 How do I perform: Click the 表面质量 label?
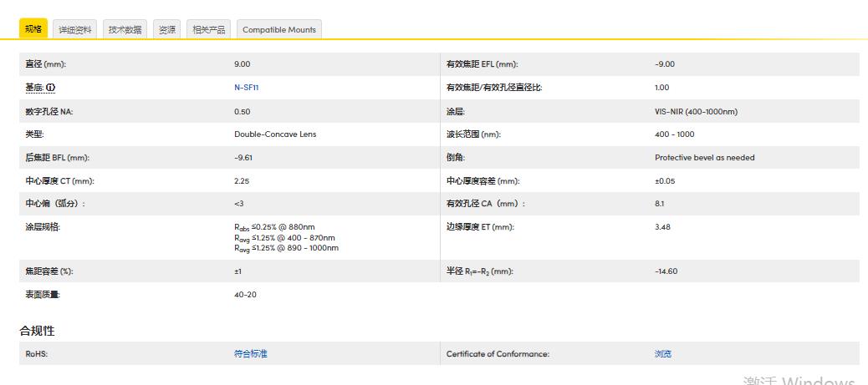click(x=43, y=295)
